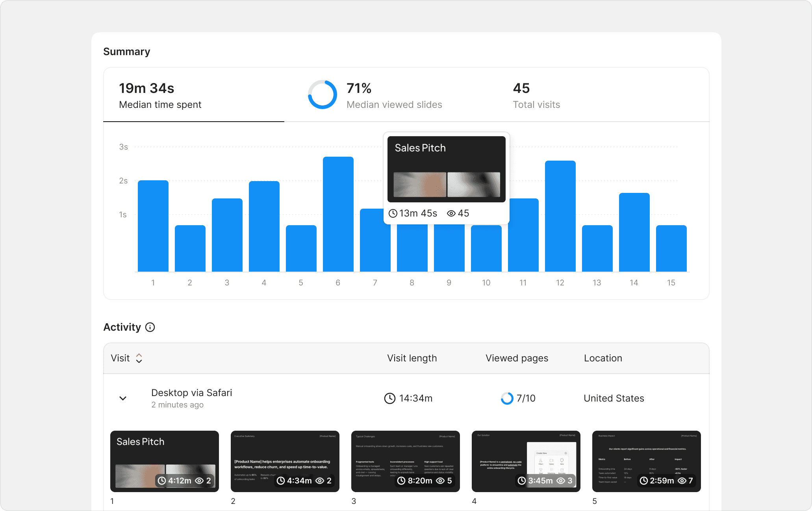Viewport: 812px width, 511px height.
Task: Open slide 5 Business Impact thumbnail
Action: click(x=647, y=461)
